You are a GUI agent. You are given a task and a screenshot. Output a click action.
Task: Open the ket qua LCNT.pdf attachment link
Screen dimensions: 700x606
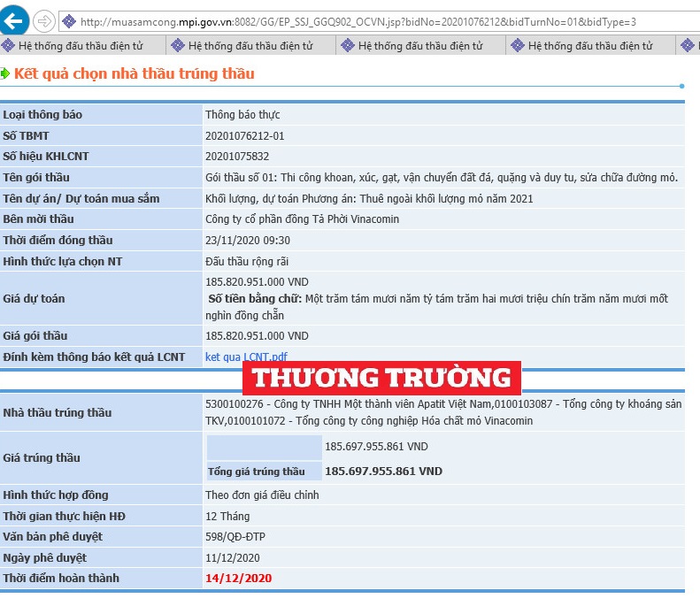coord(246,357)
